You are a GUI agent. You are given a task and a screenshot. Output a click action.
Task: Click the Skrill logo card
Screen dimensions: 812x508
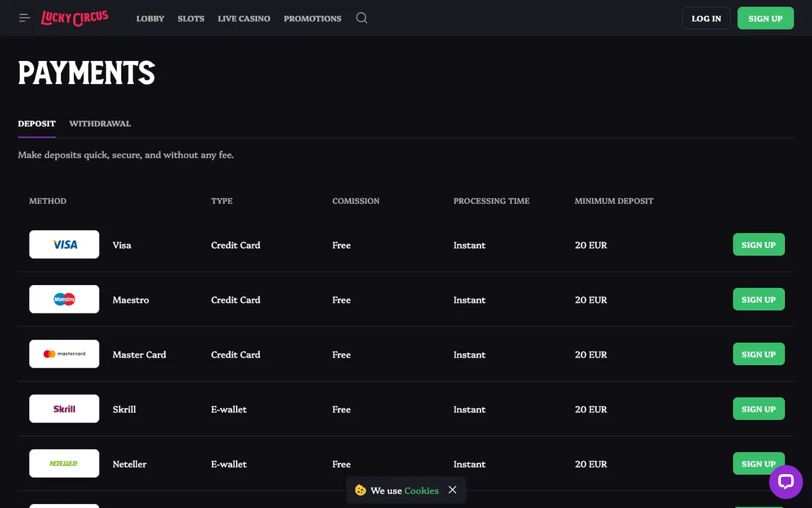(64, 409)
